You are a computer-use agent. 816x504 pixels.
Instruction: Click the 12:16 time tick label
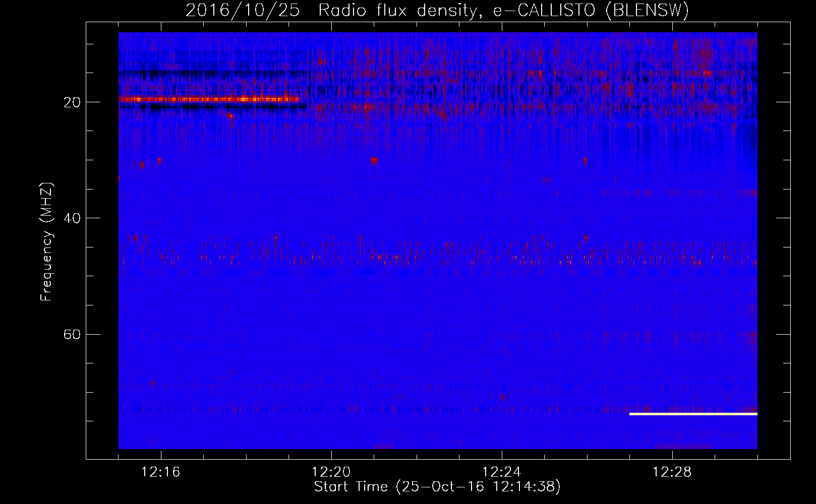coord(161,472)
